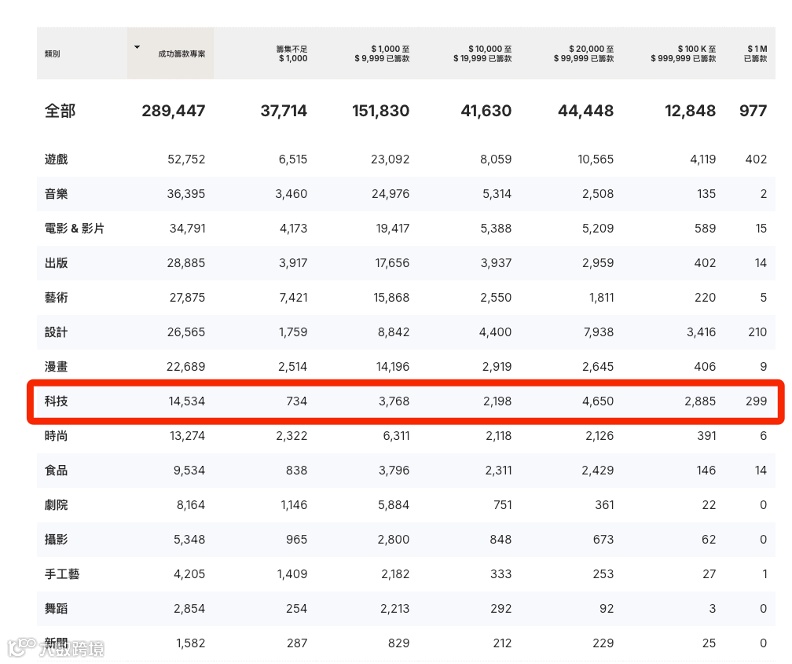Select the 音樂 category
The height and width of the screenshot is (664, 792).
[56, 194]
